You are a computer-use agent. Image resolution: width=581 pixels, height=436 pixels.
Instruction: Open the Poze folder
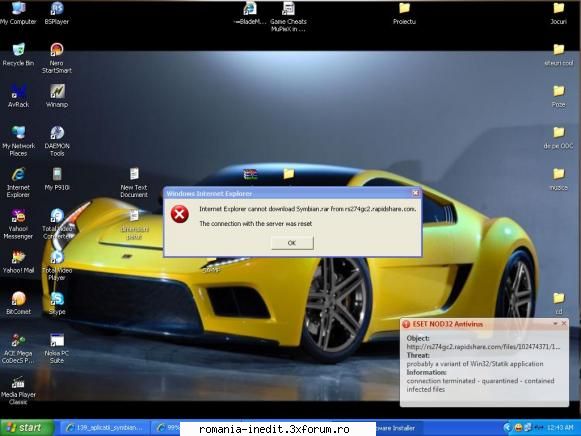pos(558,96)
